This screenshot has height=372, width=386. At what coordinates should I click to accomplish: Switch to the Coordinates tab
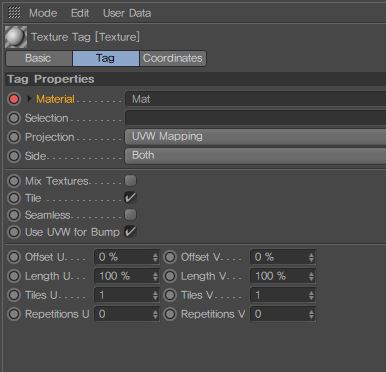pos(173,58)
